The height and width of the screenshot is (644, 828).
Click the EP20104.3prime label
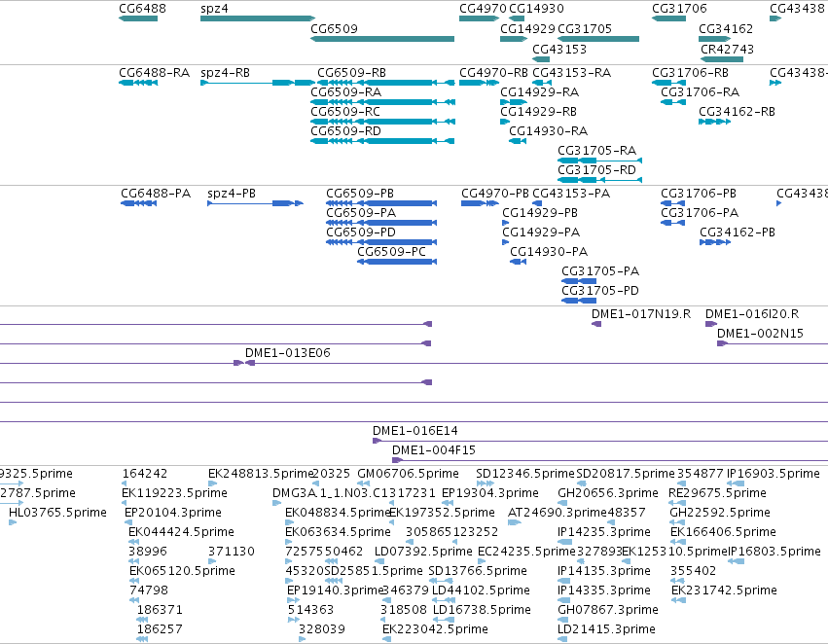[x=172, y=513]
